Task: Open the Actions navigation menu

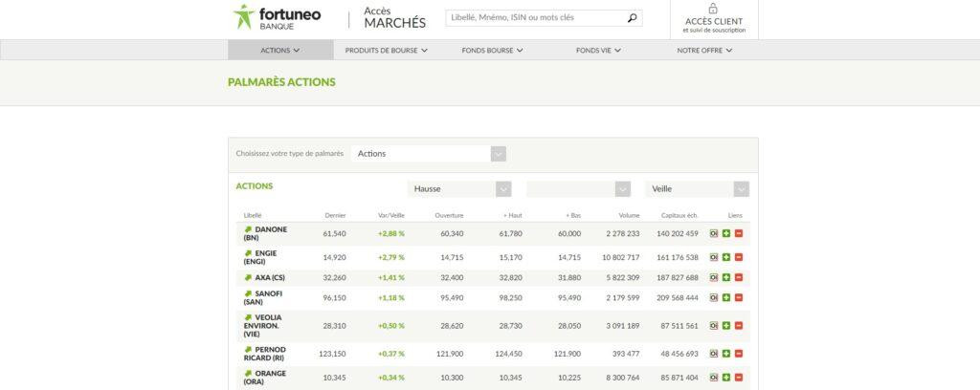Action: (280, 51)
